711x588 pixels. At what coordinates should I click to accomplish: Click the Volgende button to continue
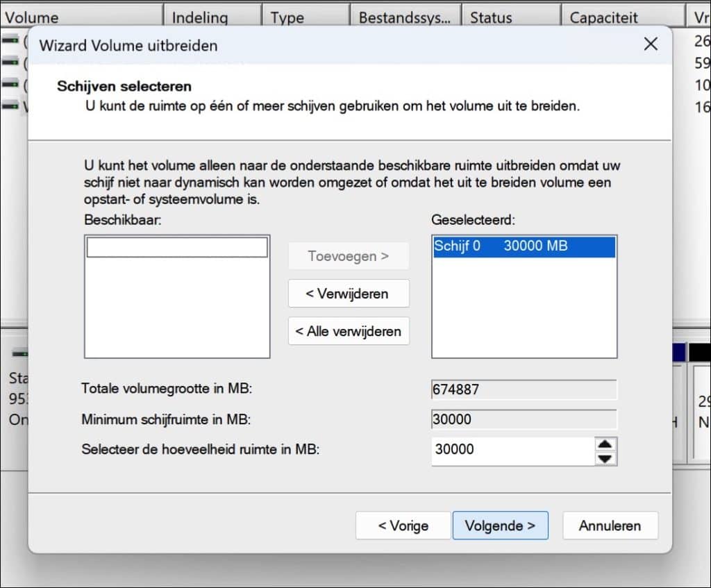(500, 526)
